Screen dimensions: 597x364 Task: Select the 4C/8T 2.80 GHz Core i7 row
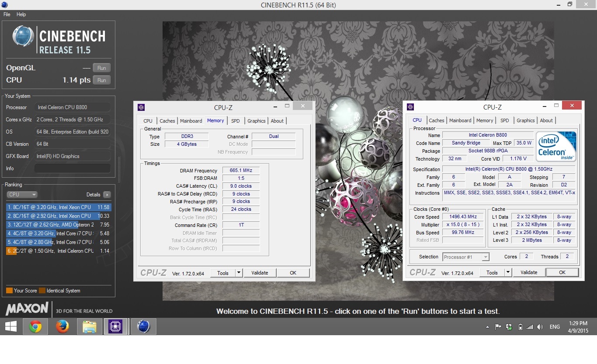point(59,242)
